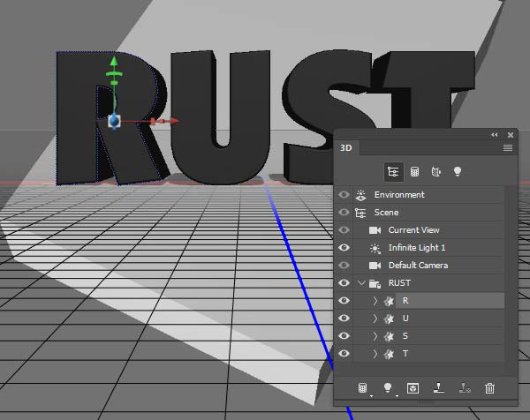The width and height of the screenshot is (530, 420).
Task: Hide the S mesh
Action: [344, 335]
